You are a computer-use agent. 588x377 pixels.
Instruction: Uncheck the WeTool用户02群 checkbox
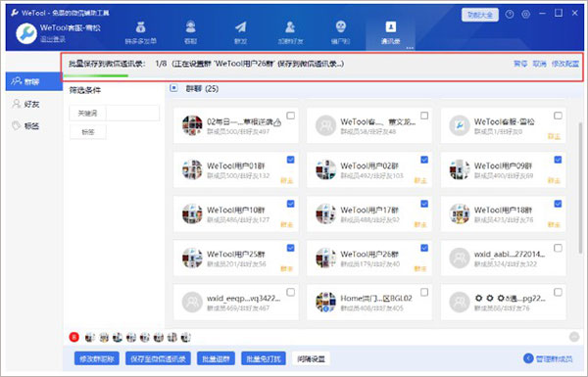pyautogui.click(x=424, y=160)
